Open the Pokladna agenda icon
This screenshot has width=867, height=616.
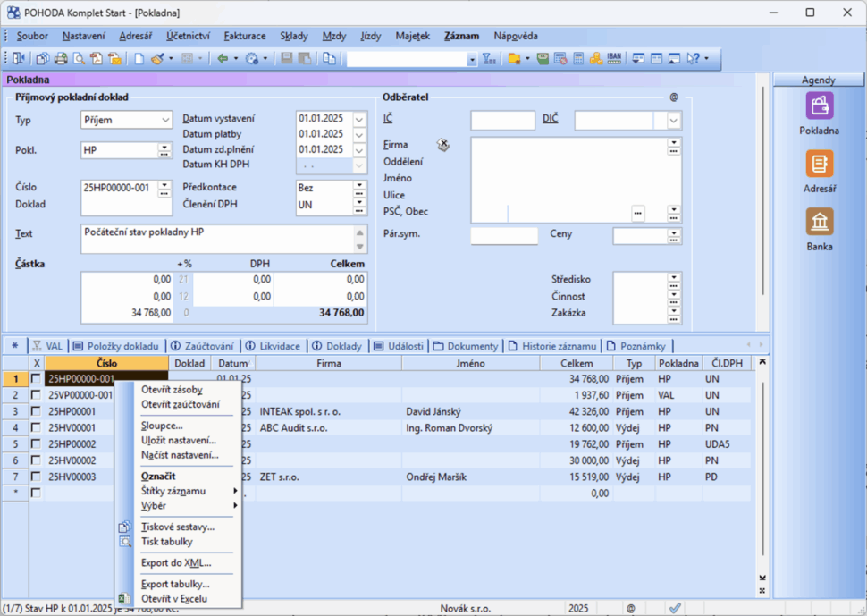click(x=819, y=106)
